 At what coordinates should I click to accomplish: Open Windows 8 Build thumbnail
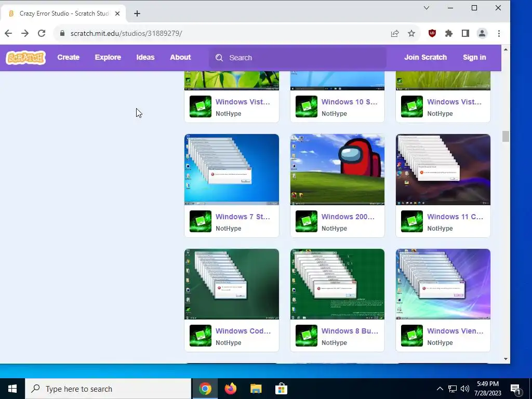[337, 284]
